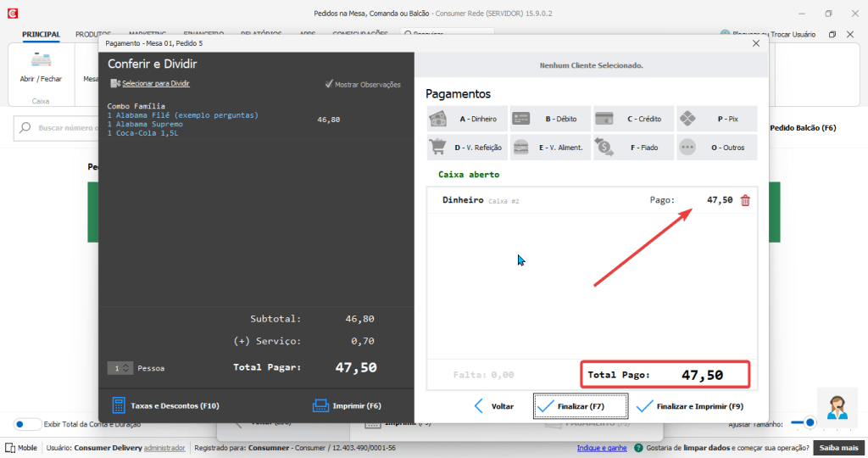This screenshot has width=868, height=458.
Task: Click Selecionar para Dividir link
Action: point(155,84)
